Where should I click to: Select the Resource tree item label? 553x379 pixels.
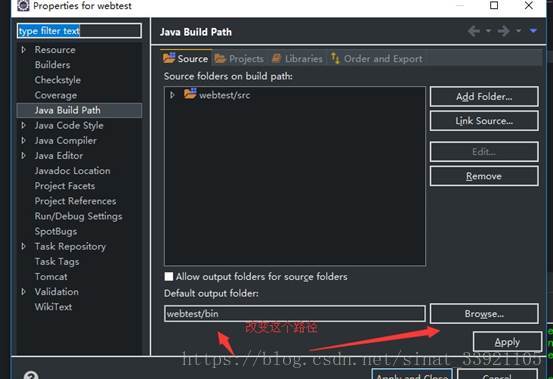(x=55, y=50)
